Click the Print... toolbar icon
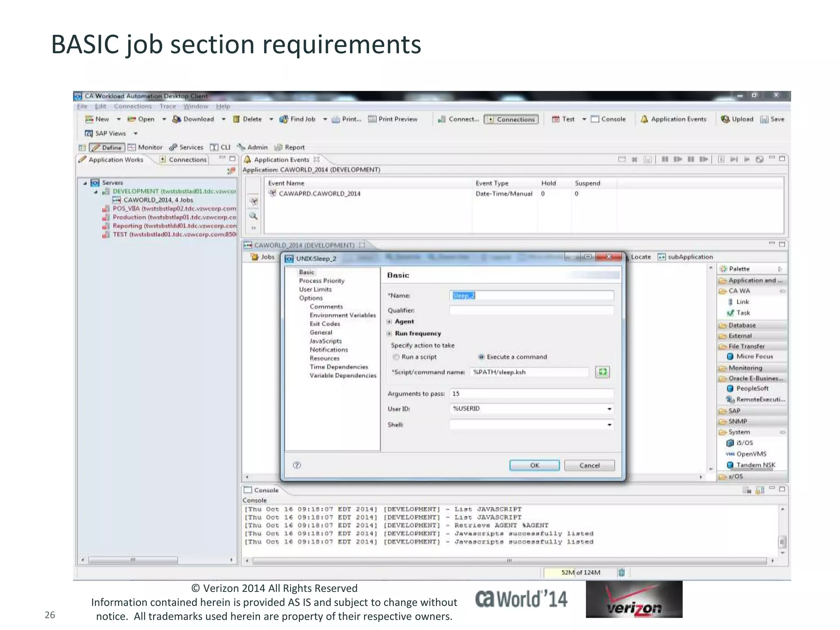Screen dimensions: 840x630 tap(336, 119)
